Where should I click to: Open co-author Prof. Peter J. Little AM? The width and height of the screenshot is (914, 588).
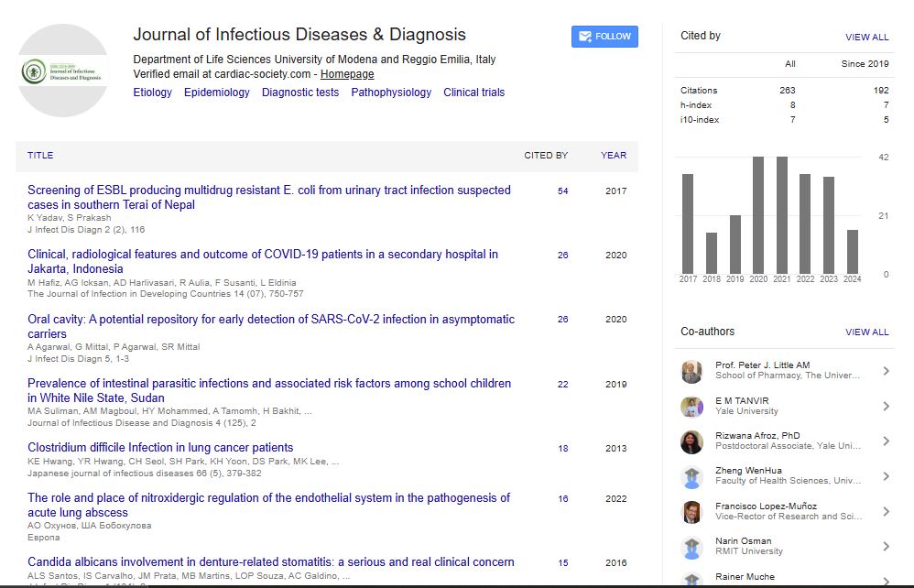(x=763, y=365)
